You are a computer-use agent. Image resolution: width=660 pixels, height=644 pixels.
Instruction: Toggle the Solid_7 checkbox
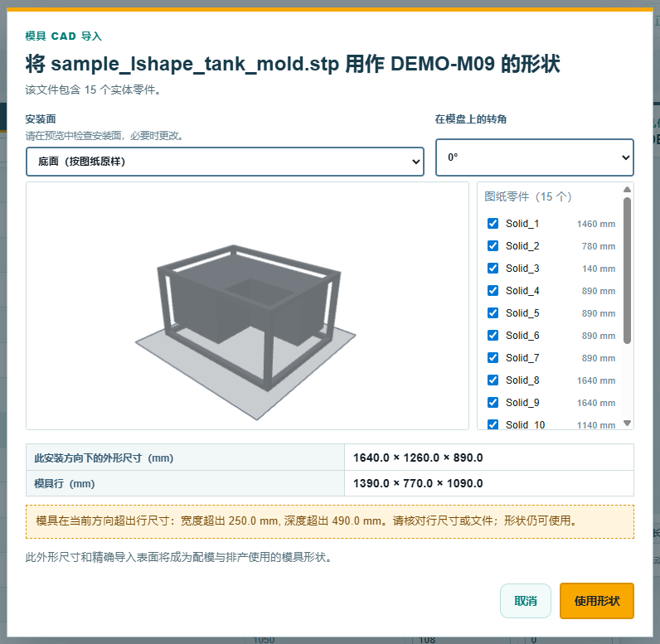point(493,357)
